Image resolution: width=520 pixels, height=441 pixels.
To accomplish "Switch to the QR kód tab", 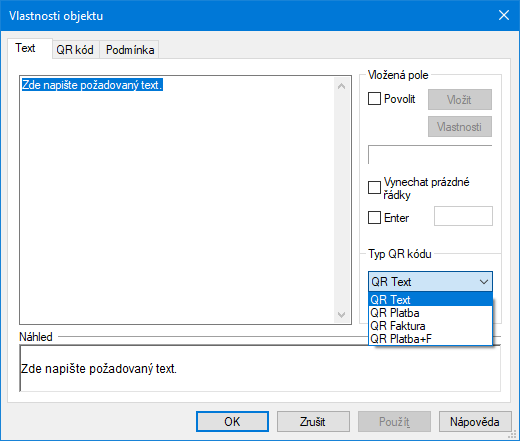I will (75, 50).
